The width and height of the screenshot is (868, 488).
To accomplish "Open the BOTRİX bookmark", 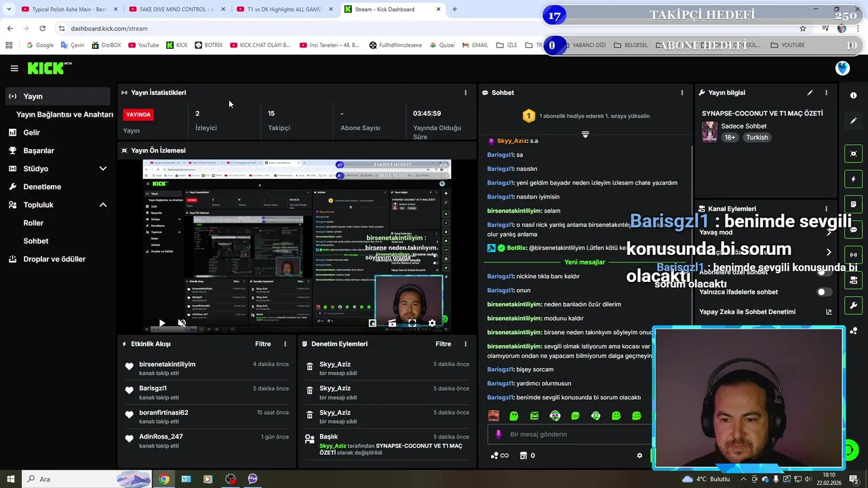I will click(x=209, y=45).
